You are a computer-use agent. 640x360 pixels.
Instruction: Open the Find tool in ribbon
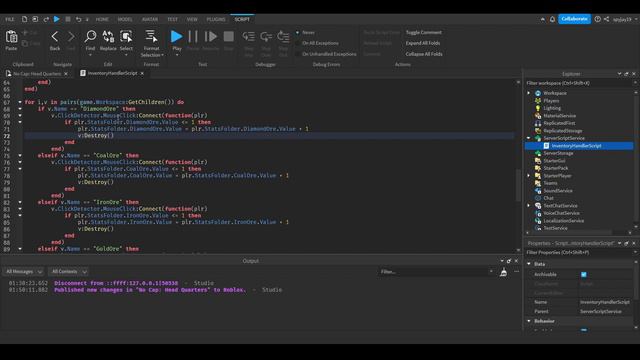click(x=90, y=37)
